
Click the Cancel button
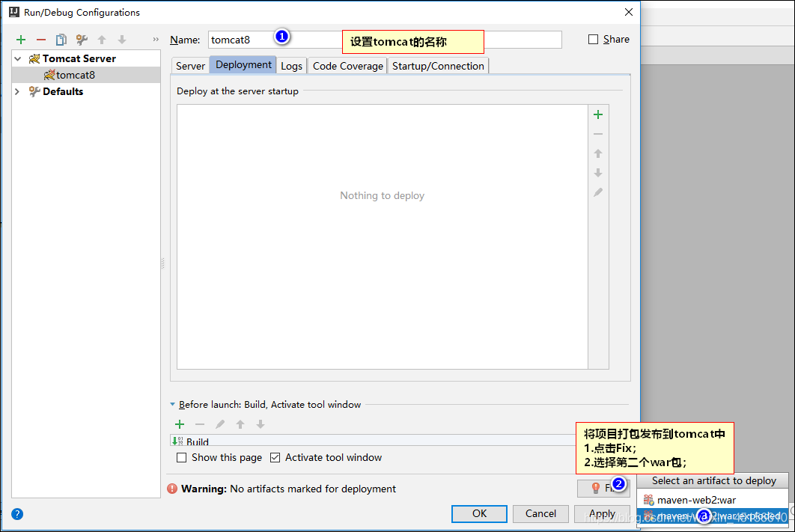pyautogui.click(x=540, y=514)
